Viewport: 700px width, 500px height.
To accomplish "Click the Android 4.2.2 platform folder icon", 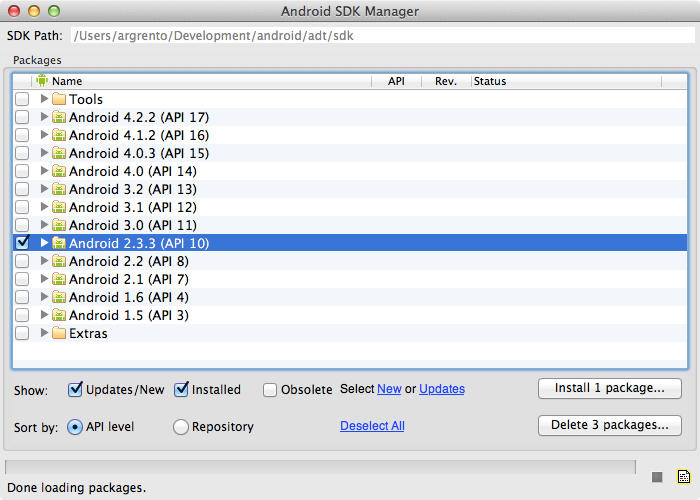I will (x=59, y=117).
